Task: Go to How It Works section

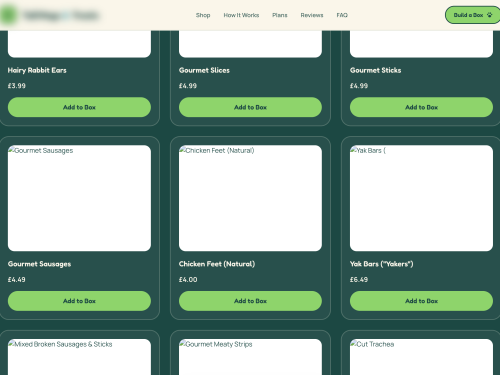Action: coord(241,15)
